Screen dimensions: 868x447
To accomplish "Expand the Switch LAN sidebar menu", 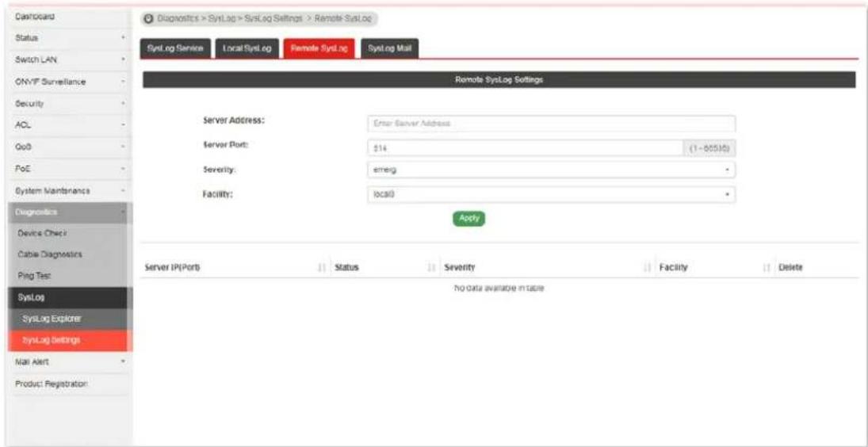I will click(x=69, y=59).
